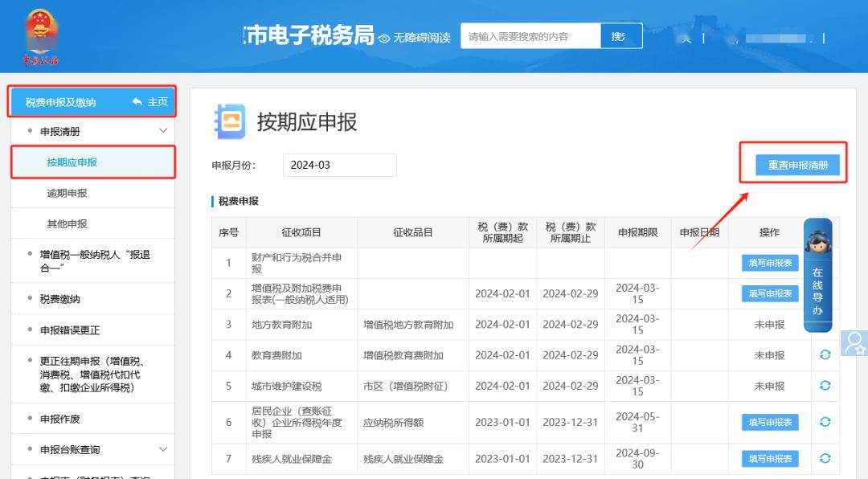
Task: Collapse the 申报清册 sidebar section
Action: [163, 131]
